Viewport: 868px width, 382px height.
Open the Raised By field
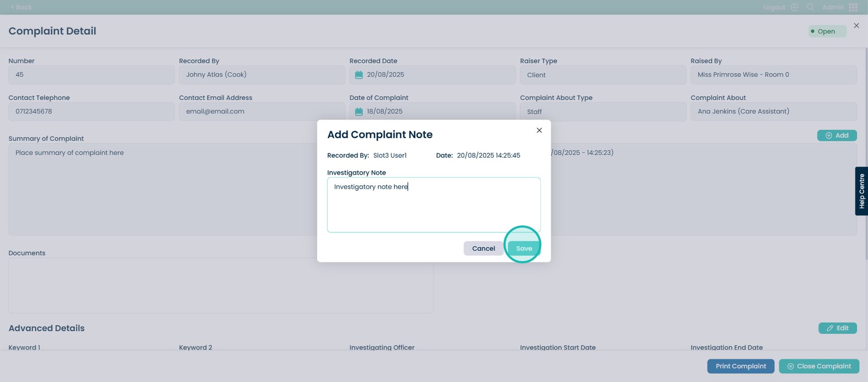tap(773, 75)
